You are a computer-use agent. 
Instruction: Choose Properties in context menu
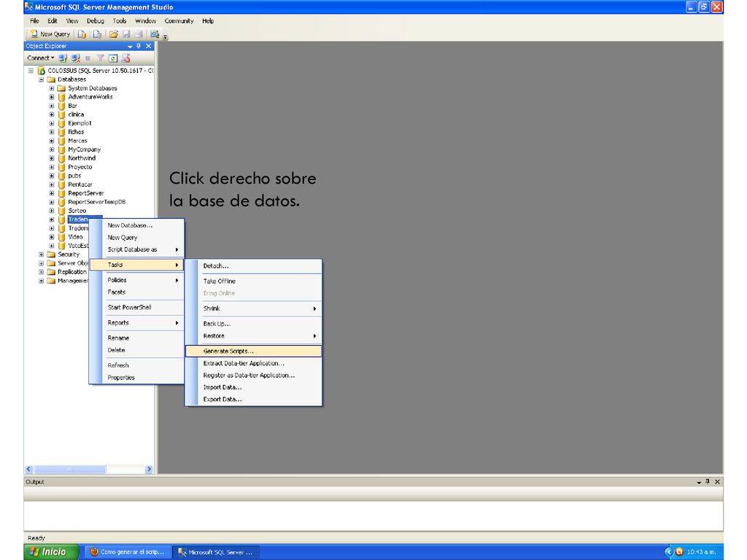click(136, 378)
